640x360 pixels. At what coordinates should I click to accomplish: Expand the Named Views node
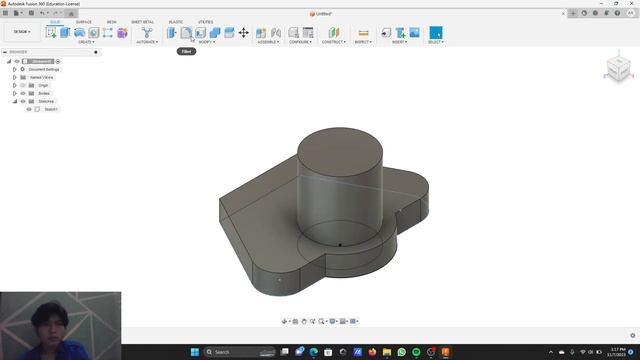tap(15, 77)
